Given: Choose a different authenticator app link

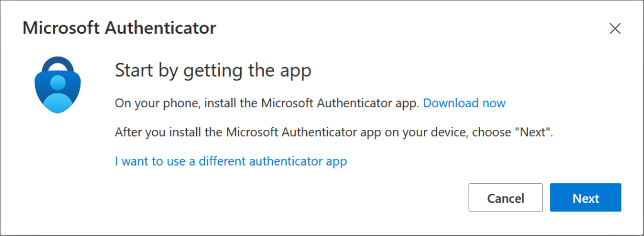Looking at the screenshot, I should [231, 161].
